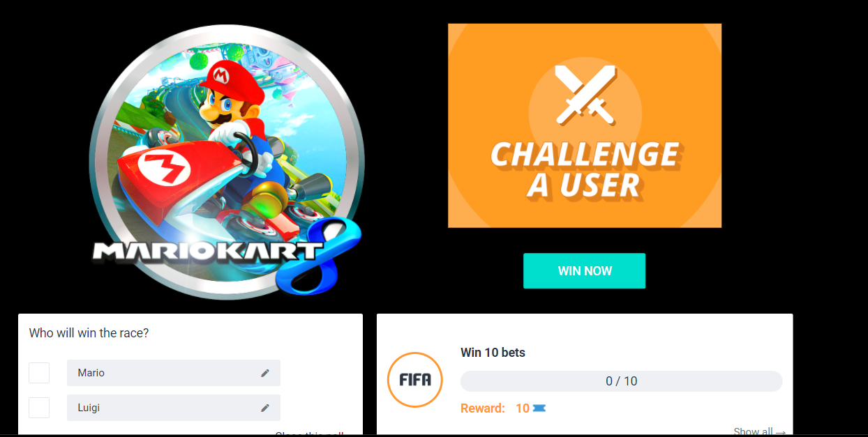Click the blue ticket reward icon
The image size is (868, 437).
[x=539, y=408]
